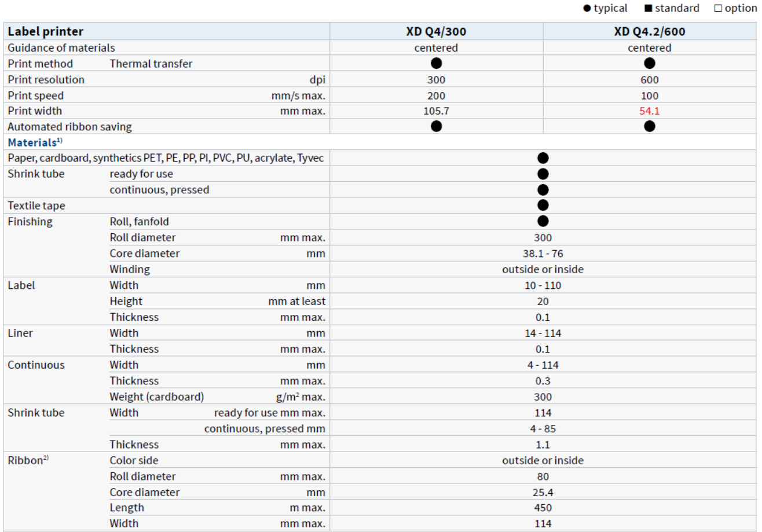Select the XD Q4.2/600 column header
This screenshot has width=762, height=532.
(x=650, y=32)
